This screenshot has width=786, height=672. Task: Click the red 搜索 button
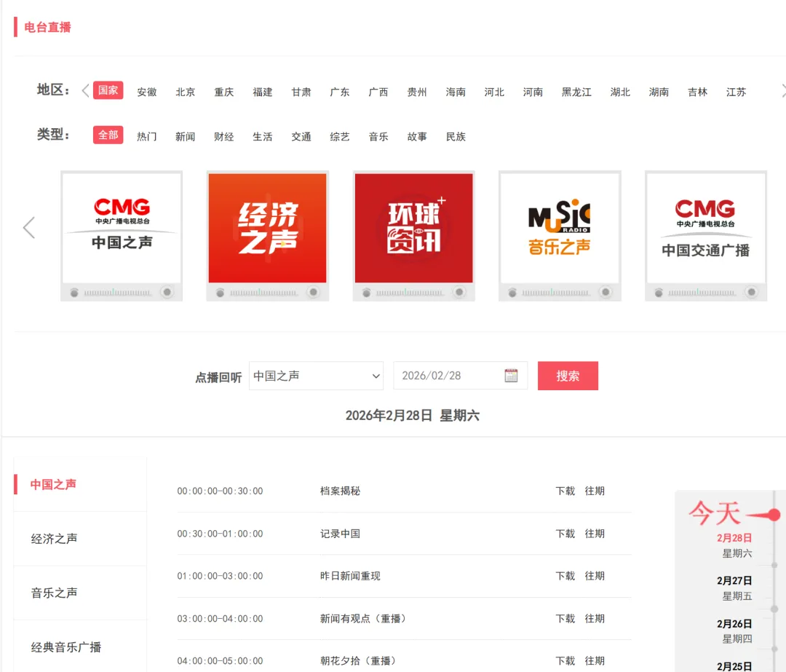pyautogui.click(x=568, y=376)
